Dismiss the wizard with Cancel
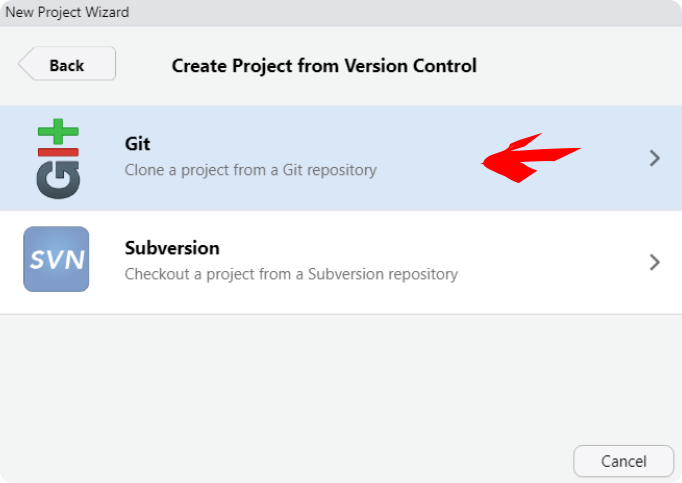The height and width of the screenshot is (483, 682). tap(623, 461)
